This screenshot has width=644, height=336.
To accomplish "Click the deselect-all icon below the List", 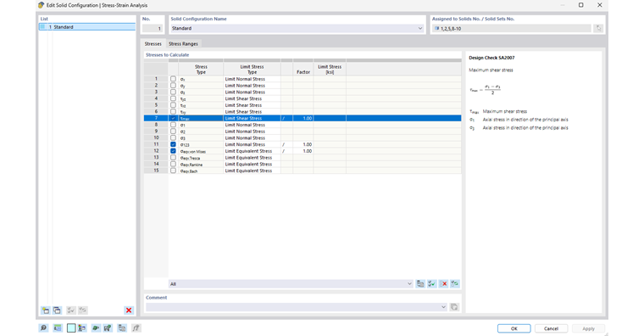I will pyautogui.click(x=82, y=310).
